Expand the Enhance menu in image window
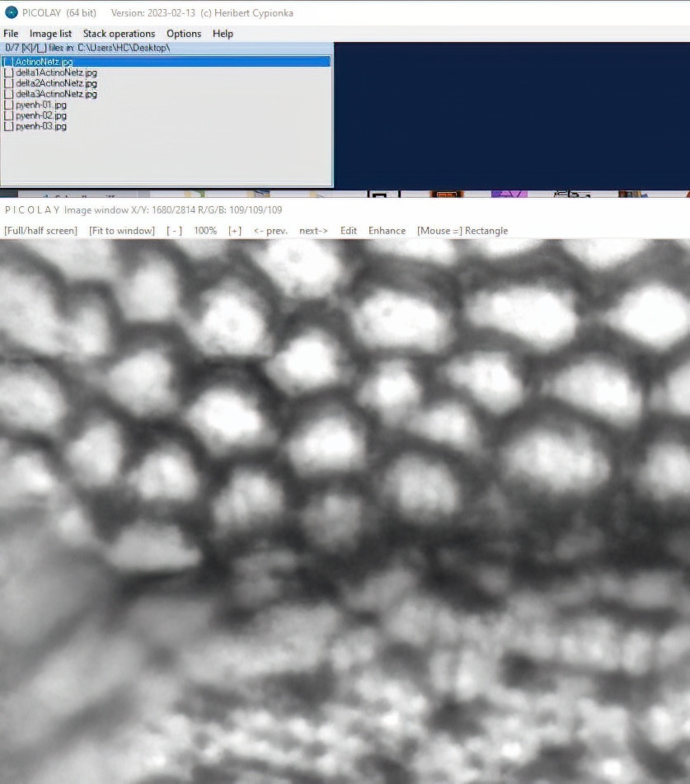Viewport: 690px width, 784px height. 387,231
